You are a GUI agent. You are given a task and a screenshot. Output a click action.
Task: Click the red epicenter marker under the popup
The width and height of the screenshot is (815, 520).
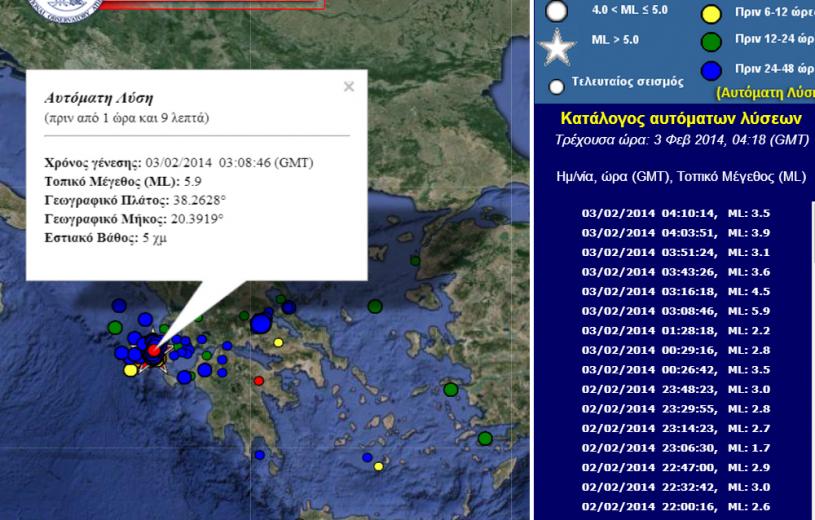tap(153, 351)
